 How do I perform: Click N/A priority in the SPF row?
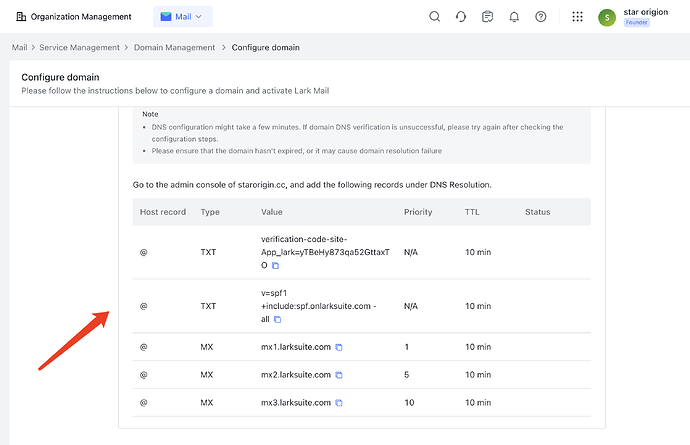click(x=411, y=306)
